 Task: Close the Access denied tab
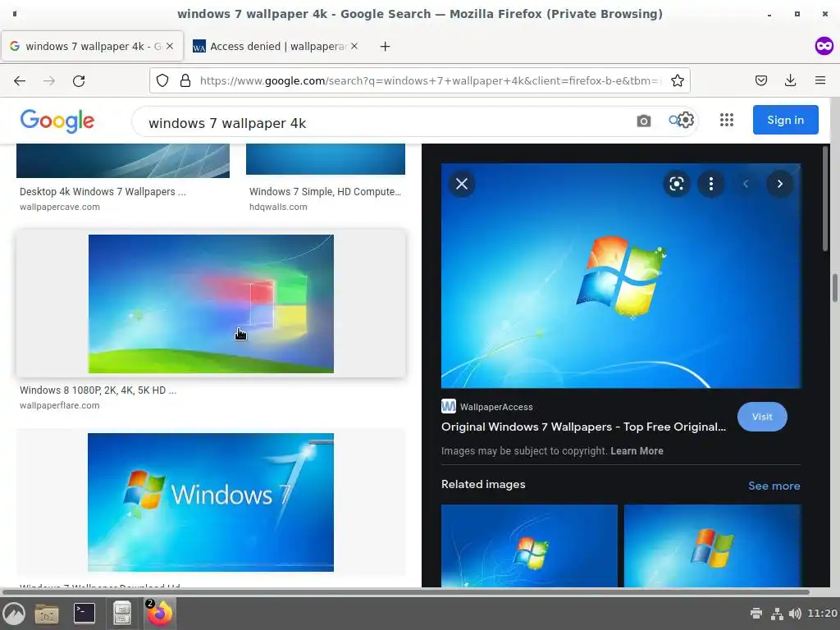click(x=354, y=46)
